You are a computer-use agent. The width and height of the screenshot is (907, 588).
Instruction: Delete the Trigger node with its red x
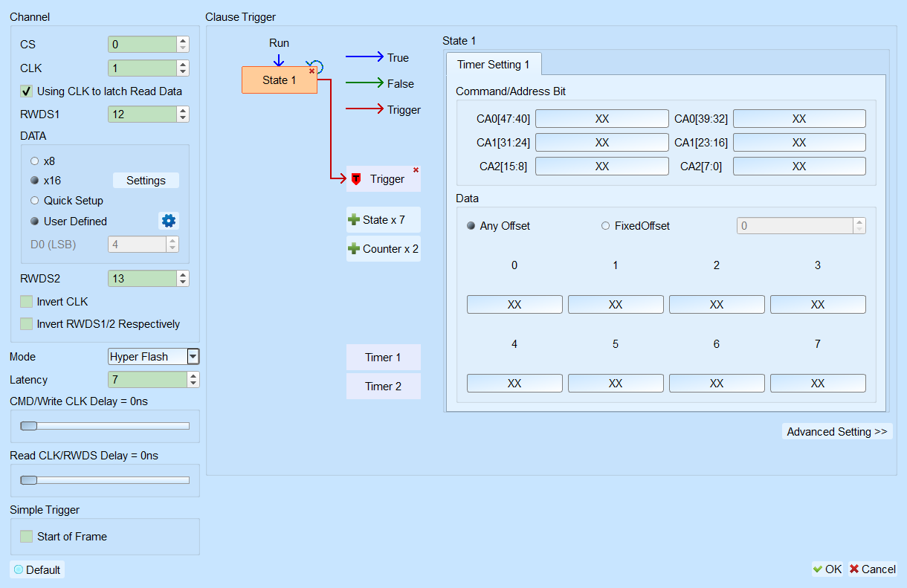pyautogui.click(x=416, y=170)
